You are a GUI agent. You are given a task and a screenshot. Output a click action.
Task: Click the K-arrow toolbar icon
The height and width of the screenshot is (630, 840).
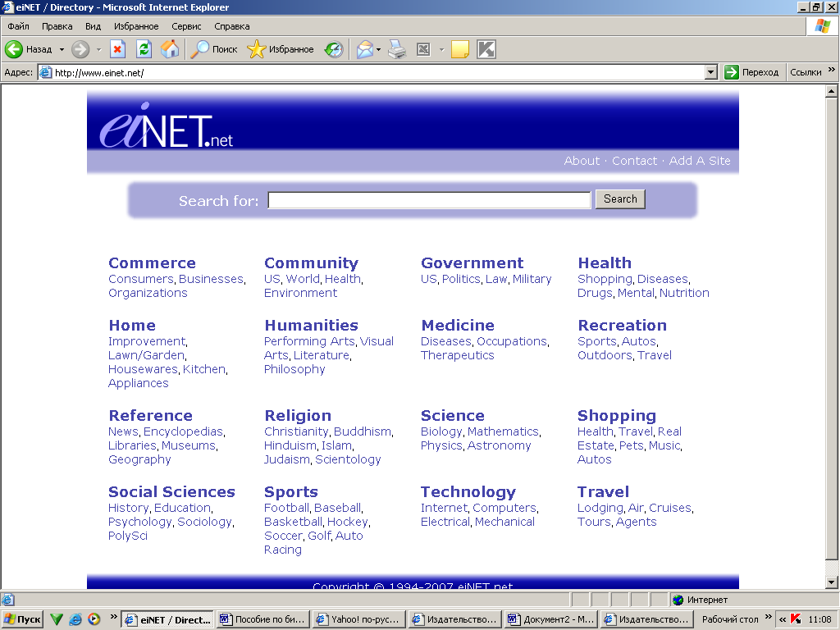point(486,49)
